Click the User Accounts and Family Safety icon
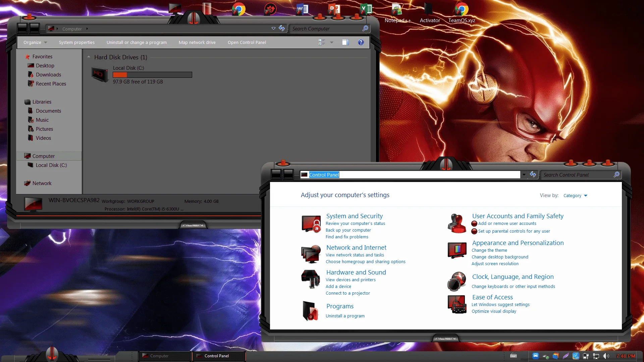 [457, 223]
